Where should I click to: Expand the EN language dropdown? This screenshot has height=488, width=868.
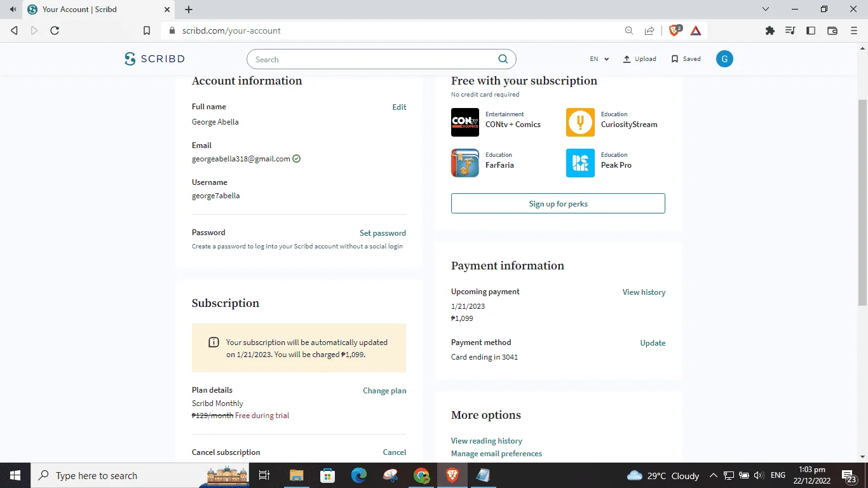(599, 59)
